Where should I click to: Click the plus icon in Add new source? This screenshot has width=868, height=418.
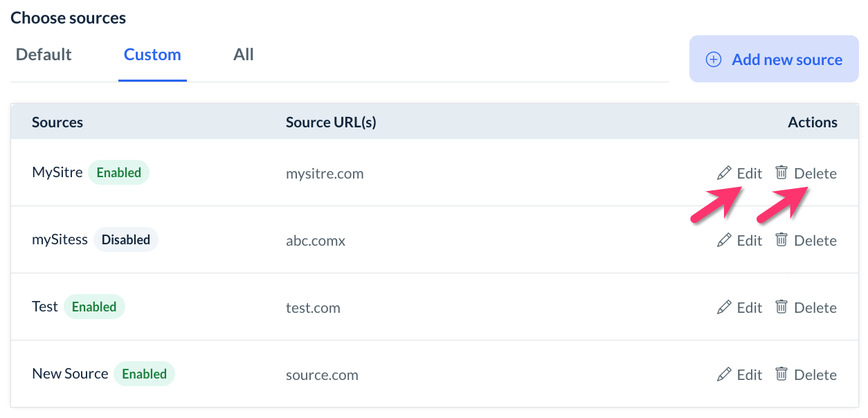pos(713,60)
